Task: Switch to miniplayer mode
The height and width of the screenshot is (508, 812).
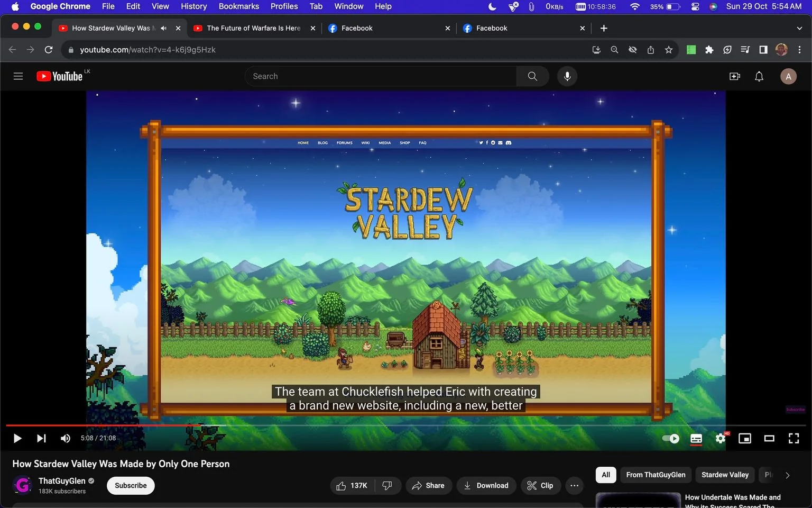Action: [745, 438]
